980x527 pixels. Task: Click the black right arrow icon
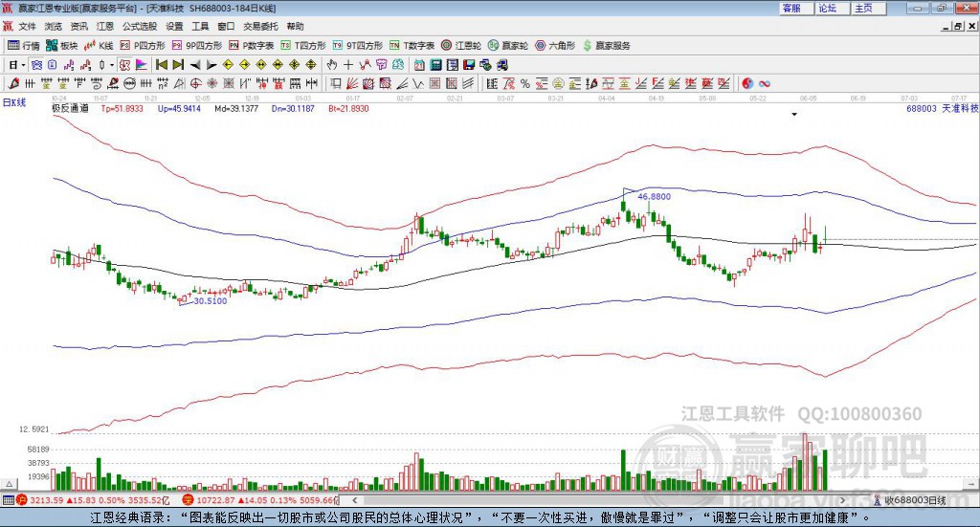(212, 65)
